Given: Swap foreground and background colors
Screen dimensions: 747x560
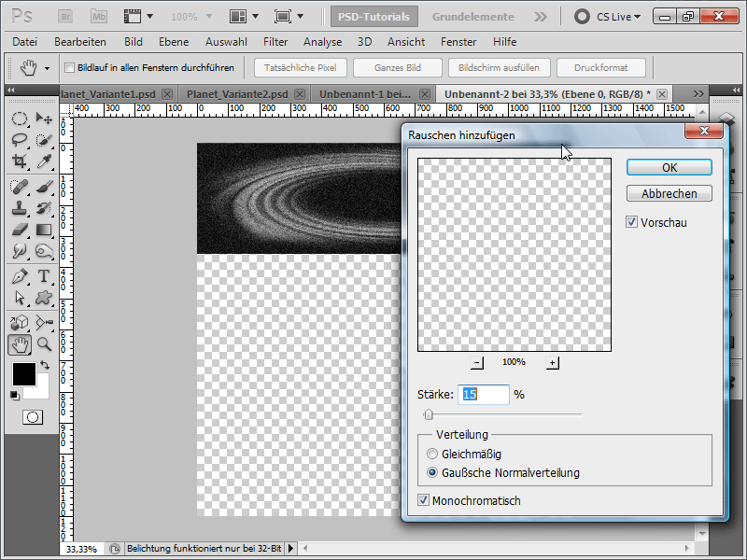Looking at the screenshot, I should point(45,365).
